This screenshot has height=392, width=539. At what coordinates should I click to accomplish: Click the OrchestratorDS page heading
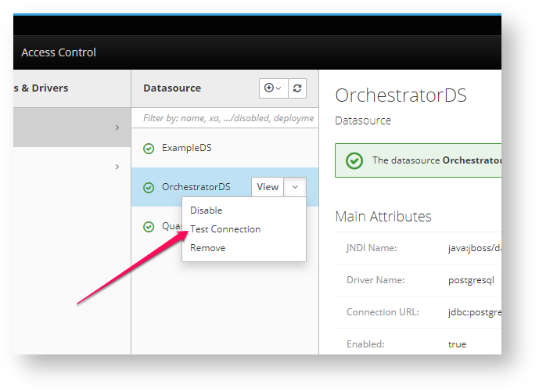pyautogui.click(x=401, y=95)
